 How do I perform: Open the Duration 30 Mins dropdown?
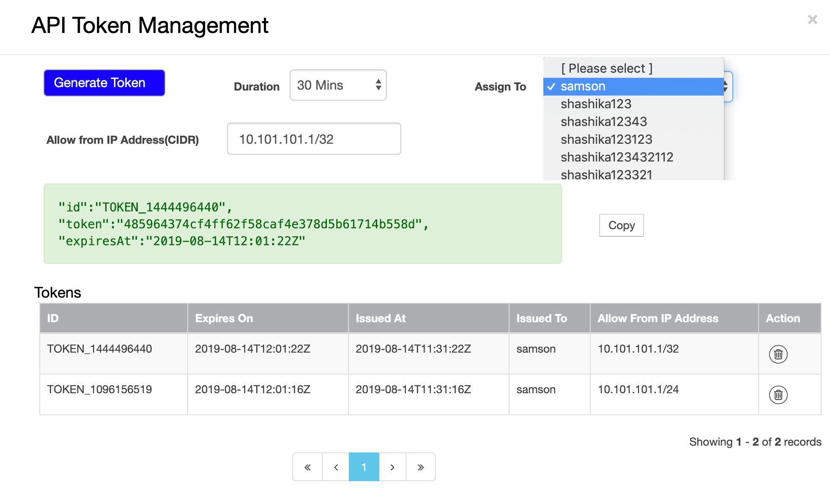[x=338, y=85]
